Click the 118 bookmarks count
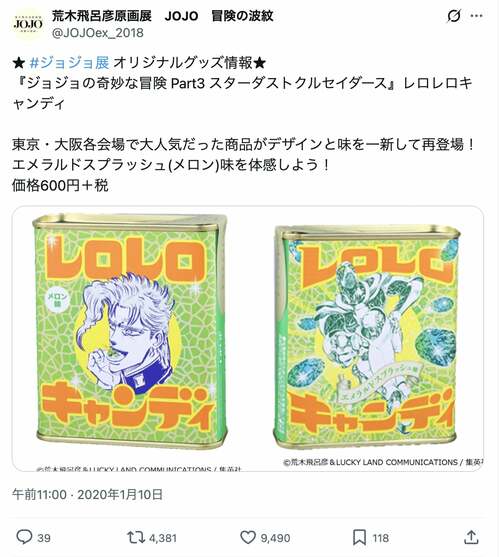 click(380, 538)
